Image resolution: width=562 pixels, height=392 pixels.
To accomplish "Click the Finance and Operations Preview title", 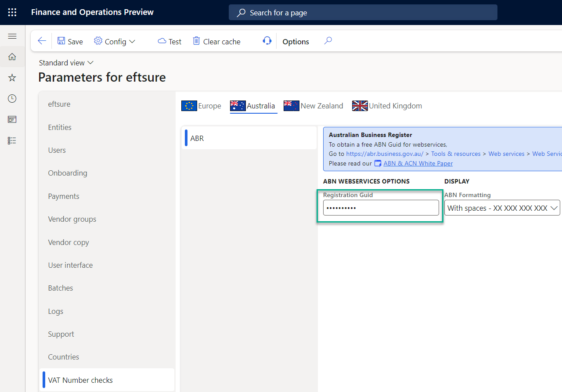I will [92, 12].
